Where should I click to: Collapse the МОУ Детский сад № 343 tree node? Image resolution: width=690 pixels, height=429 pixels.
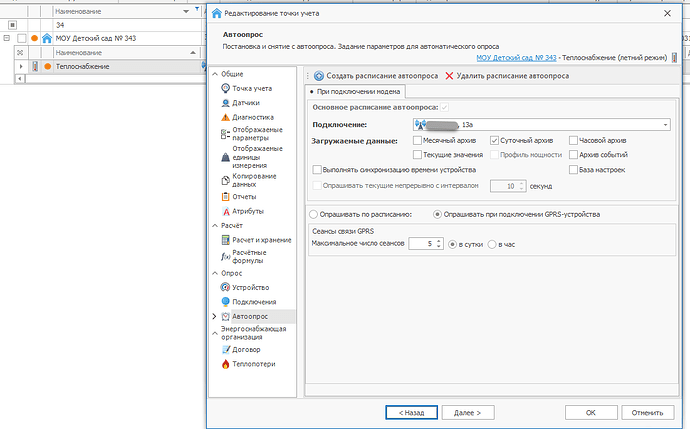point(8,38)
